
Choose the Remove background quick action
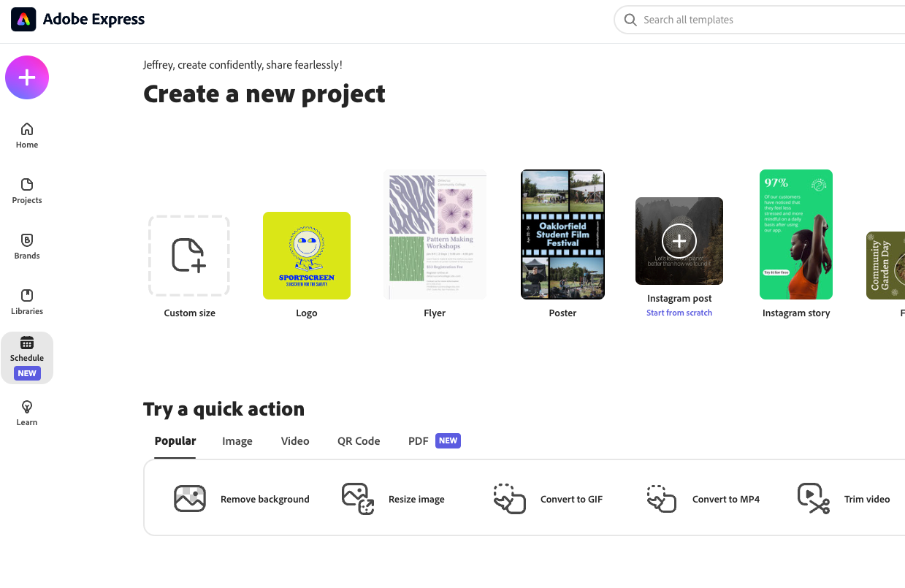point(242,499)
